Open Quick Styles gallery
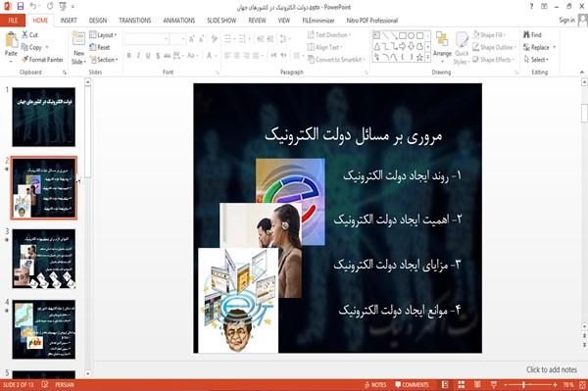Viewport: 588px width, 391px height. pos(462,48)
